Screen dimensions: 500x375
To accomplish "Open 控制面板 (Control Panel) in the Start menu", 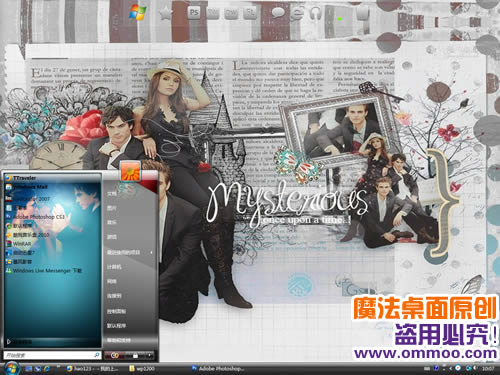I will tap(116, 311).
